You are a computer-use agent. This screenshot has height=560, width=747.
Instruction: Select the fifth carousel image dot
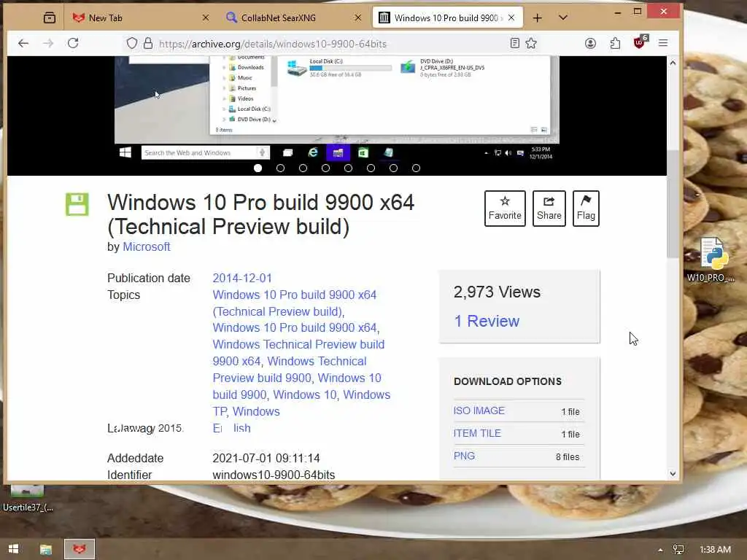pos(348,168)
